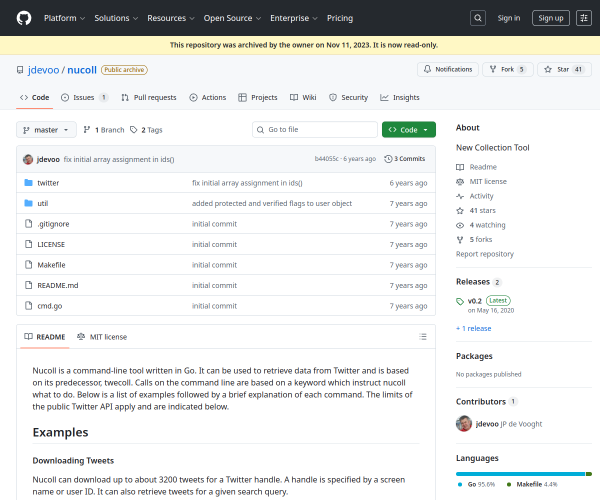This screenshot has width=600, height=500.
Task: Click the search magnifier icon in header
Action: point(478,18)
